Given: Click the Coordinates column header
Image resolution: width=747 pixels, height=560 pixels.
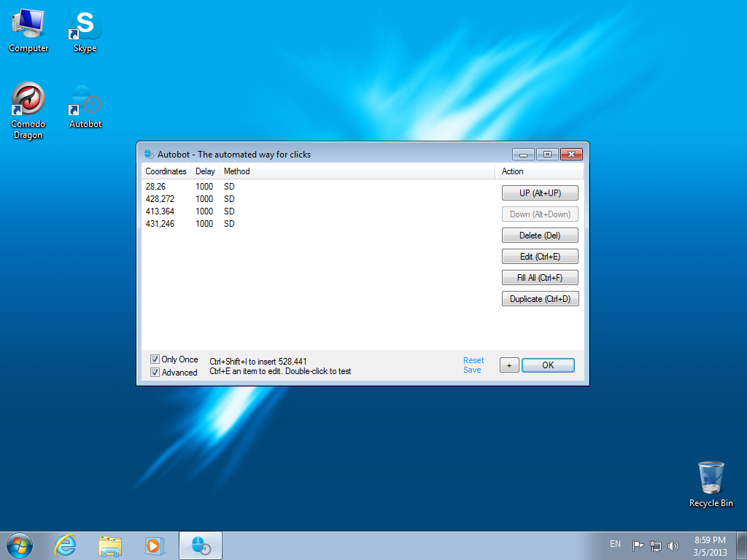Looking at the screenshot, I should coord(166,171).
